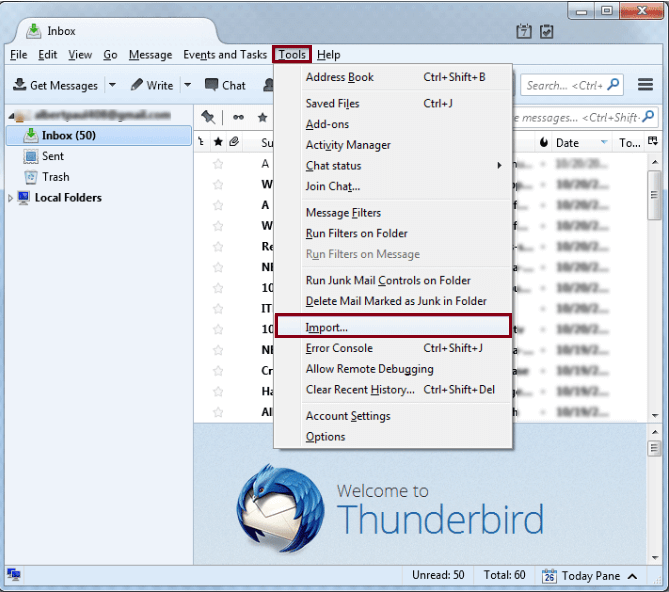The width and height of the screenshot is (669, 592).
Task: Toggle the unread filter glasses icon
Action: coord(239,117)
